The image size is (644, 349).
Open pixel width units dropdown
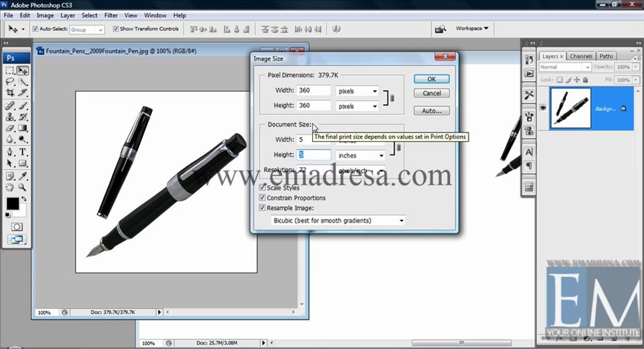point(357,91)
